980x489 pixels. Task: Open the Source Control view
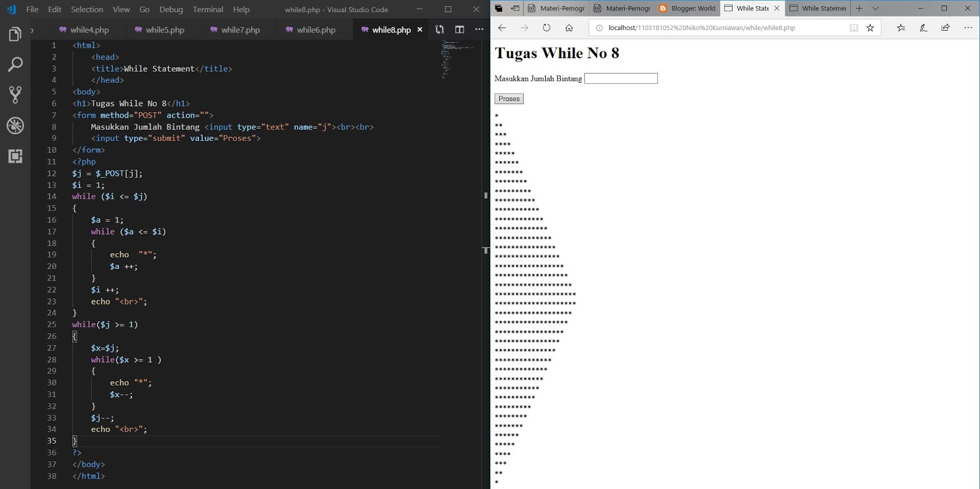(x=15, y=94)
